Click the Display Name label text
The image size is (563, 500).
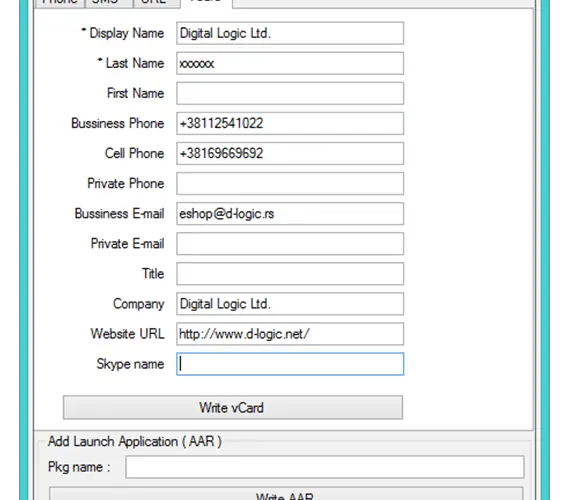(x=126, y=33)
